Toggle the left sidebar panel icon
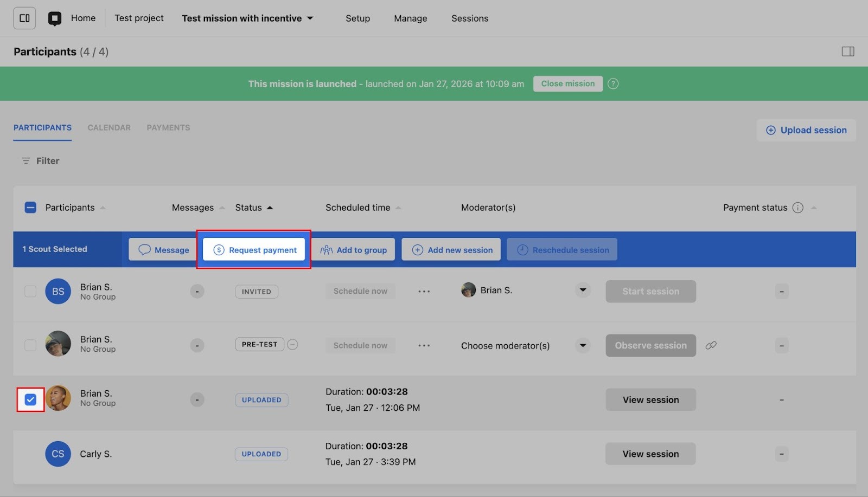 coord(24,18)
